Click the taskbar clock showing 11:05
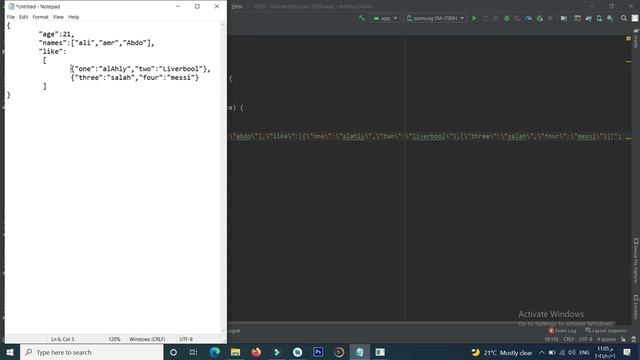Image resolution: width=640 pixels, height=360 pixels. tap(606, 352)
